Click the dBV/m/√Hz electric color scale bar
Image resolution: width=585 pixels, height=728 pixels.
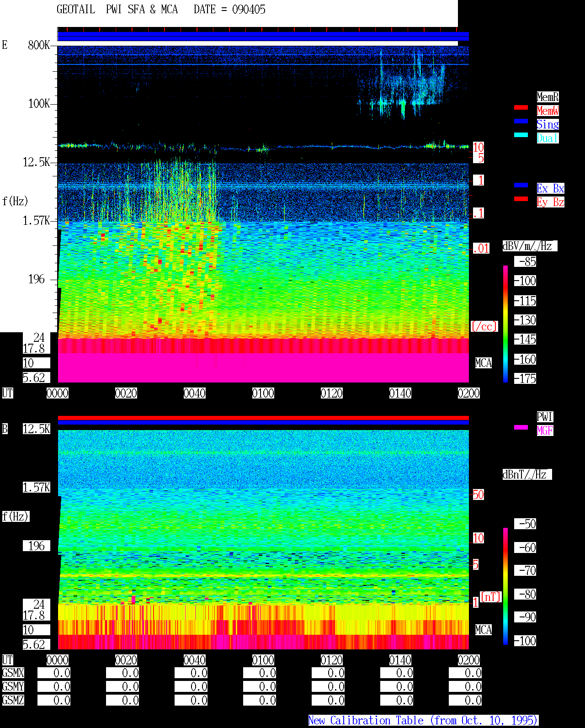[x=505, y=324]
